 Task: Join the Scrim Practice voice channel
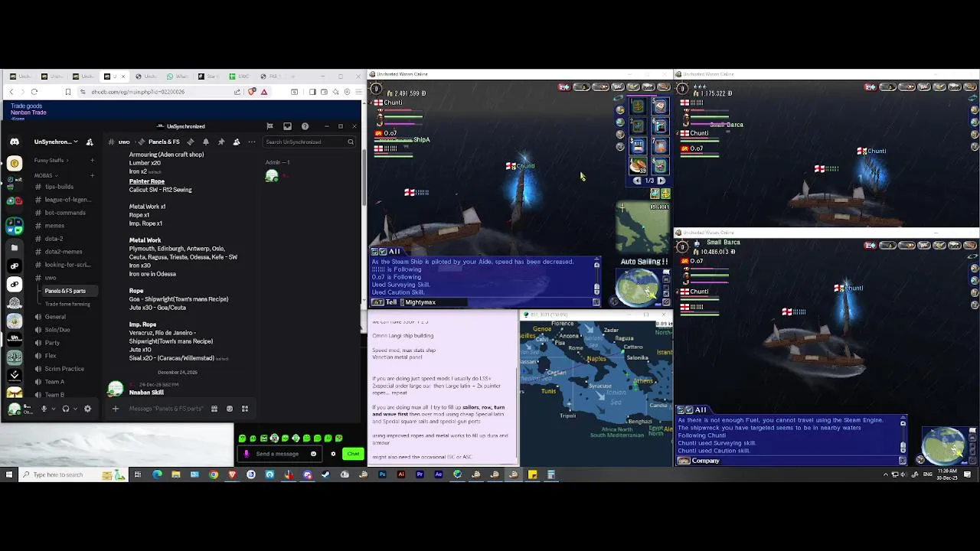(x=64, y=369)
